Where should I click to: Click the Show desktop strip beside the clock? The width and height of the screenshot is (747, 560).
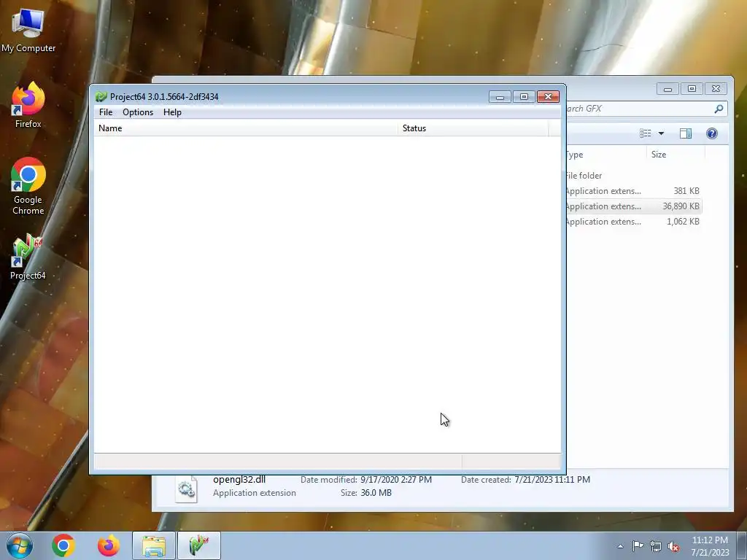(742, 545)
